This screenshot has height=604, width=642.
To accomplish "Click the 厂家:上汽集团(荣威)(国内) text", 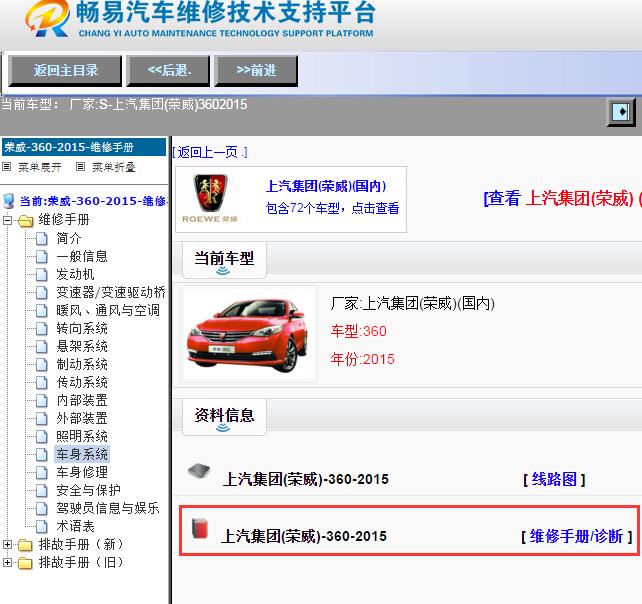I will [x=412, y=304].
